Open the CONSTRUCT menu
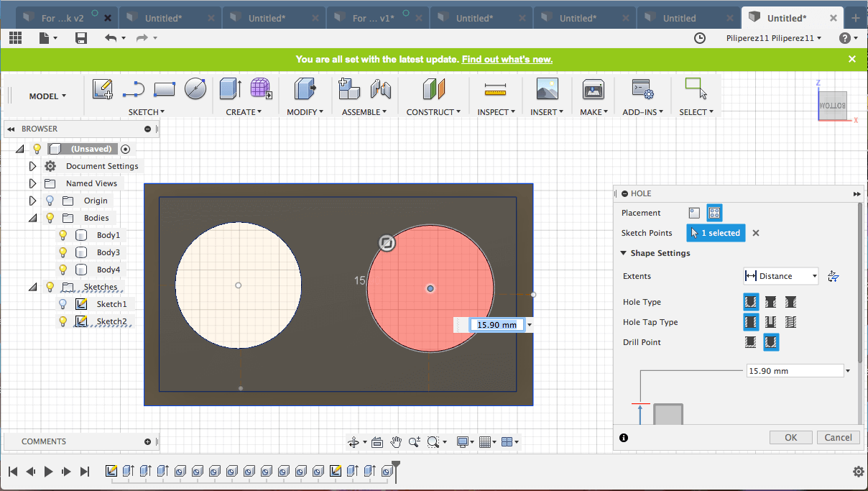The width and height of the screenshot is (868, 491). pyautogui.click(x=433, y=112)
